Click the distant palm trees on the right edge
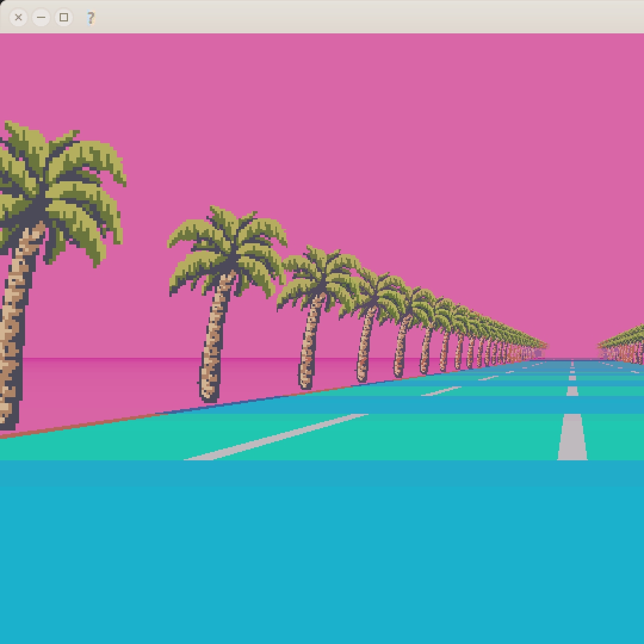This screenshot has width=644, height=644. point(622,344)
